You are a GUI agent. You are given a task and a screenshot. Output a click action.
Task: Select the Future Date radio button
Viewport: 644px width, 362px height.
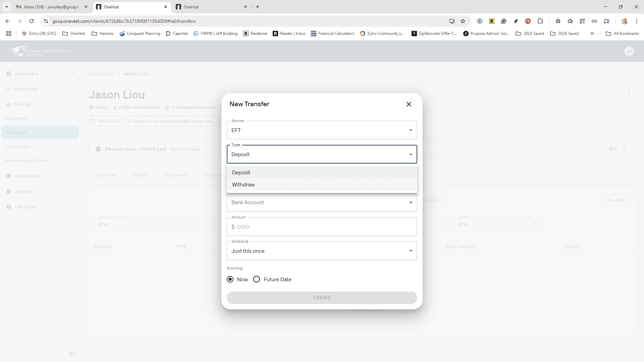coord(257,279)
